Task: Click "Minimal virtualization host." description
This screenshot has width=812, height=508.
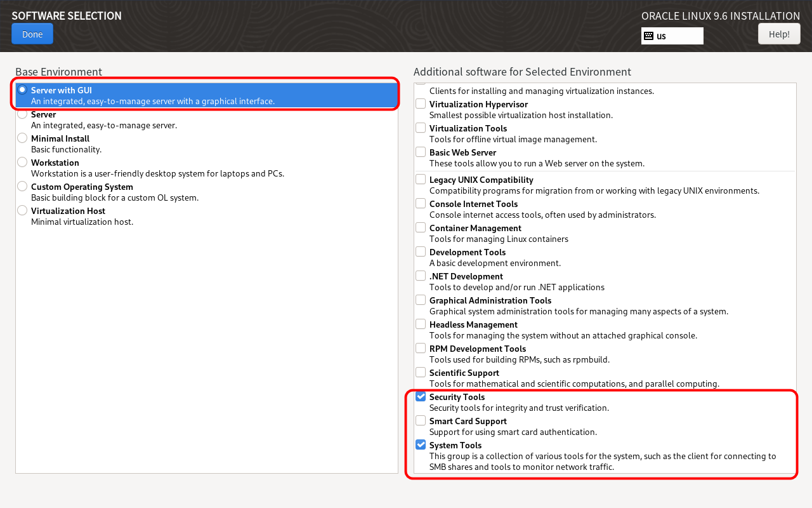Action: (x=82, y=222)
